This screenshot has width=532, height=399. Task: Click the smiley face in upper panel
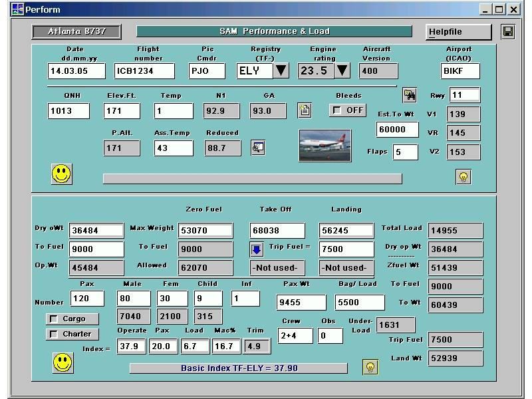pyautogui.click(x=61, y=174)
